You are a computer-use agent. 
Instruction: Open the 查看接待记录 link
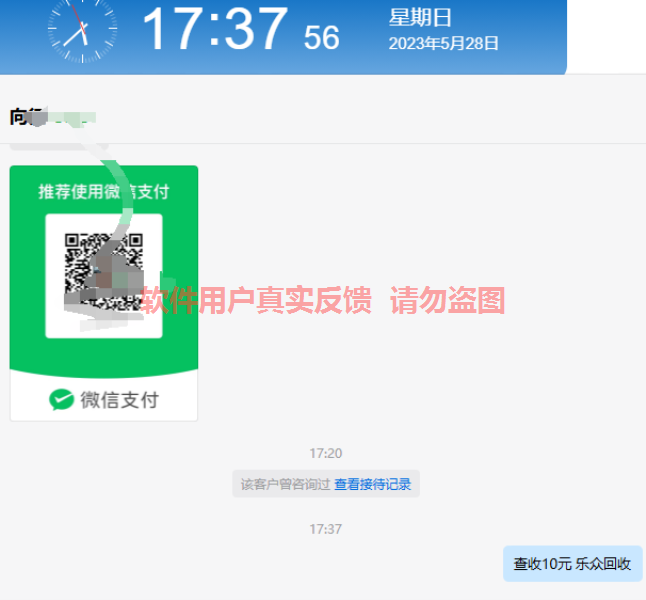pyautogui.click(x=372, y=484)
